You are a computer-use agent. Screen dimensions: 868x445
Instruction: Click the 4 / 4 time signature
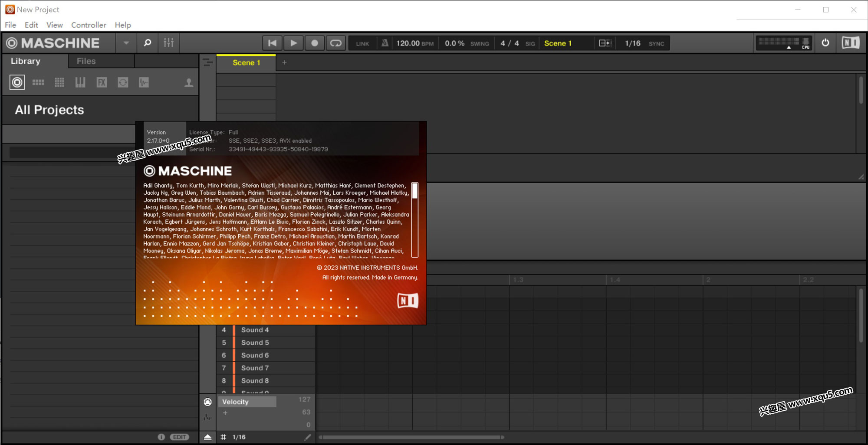point(510,43)
